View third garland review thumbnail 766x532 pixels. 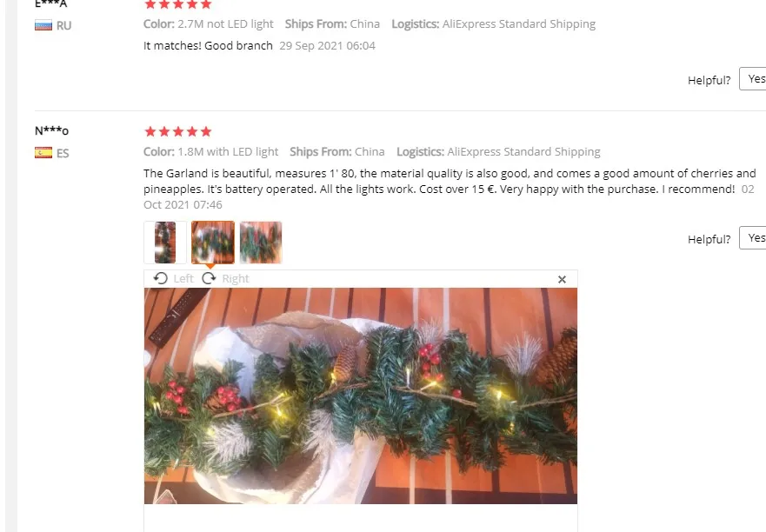[x=261, y=243]
